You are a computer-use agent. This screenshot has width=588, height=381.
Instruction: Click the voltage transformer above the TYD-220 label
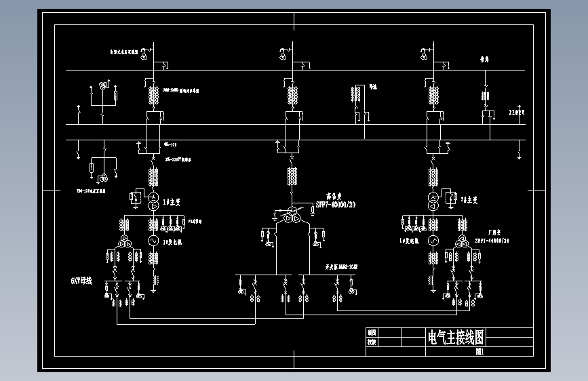(103, 178)
